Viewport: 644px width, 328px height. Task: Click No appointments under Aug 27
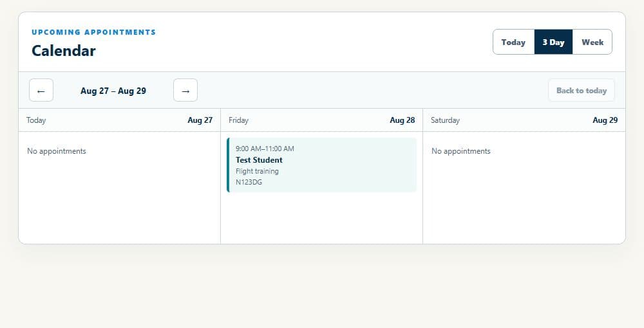coord(57,151)
